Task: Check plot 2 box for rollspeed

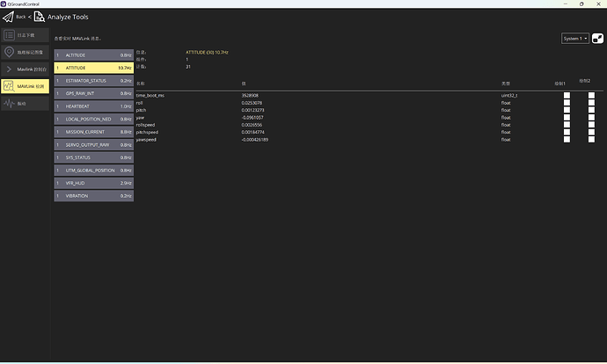Action: tap(591, 125)
